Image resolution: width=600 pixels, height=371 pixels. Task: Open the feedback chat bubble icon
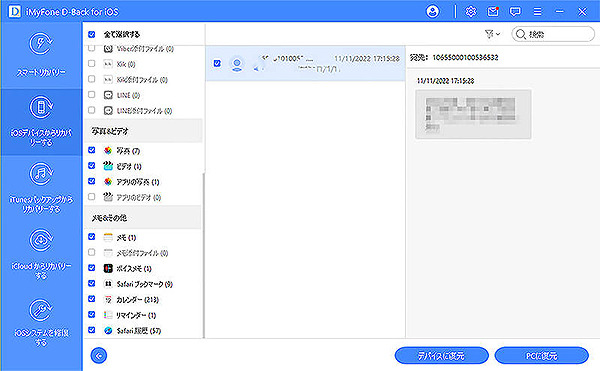tap(515, 12)
